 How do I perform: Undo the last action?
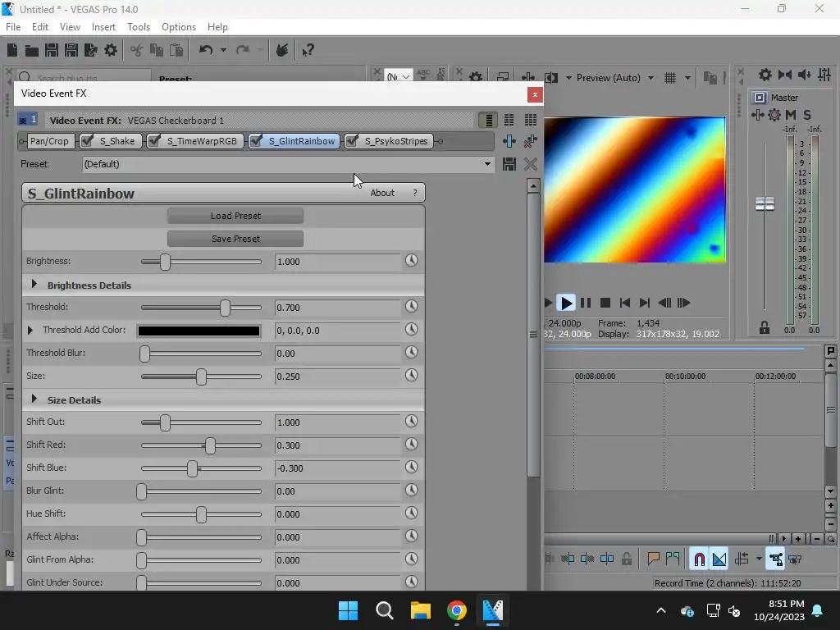206,50
